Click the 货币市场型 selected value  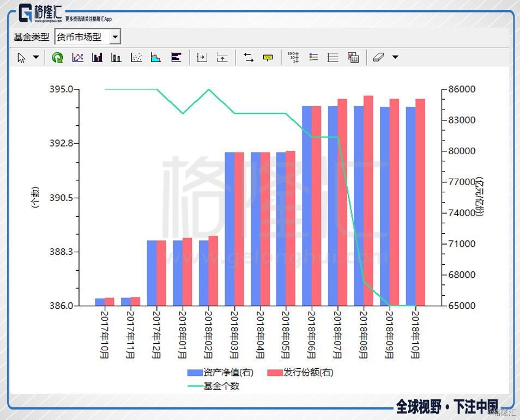pos(79,37)
